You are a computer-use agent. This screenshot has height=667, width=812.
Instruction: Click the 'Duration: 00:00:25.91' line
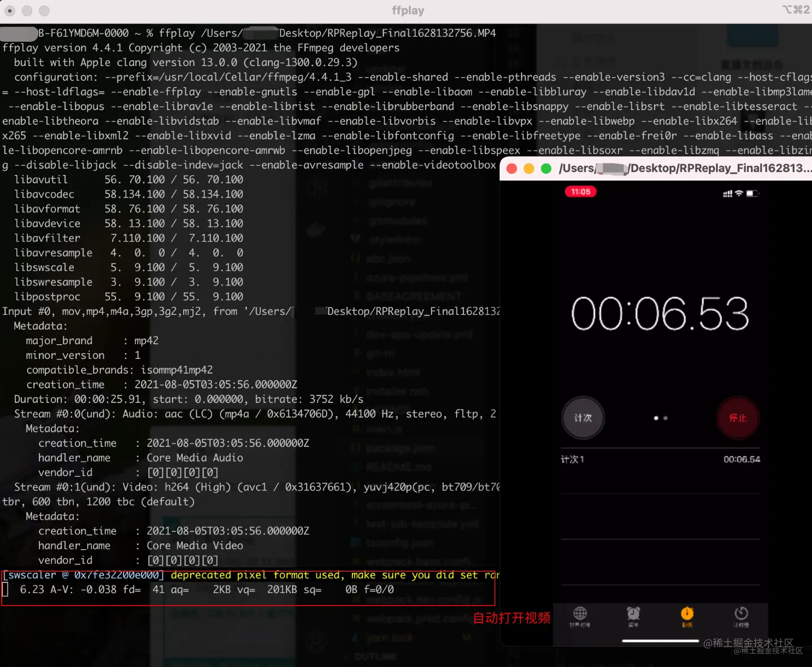point(189,400)
